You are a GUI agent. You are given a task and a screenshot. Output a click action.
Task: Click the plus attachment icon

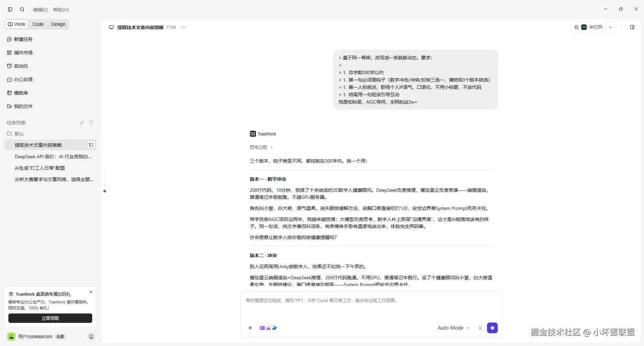[x=250, y=328]
